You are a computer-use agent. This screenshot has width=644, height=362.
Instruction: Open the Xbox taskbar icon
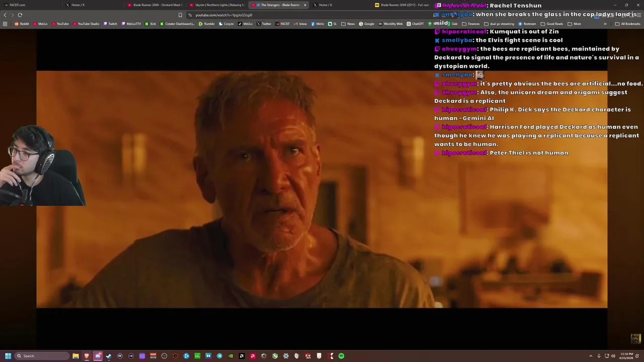[x=275, y=356]
